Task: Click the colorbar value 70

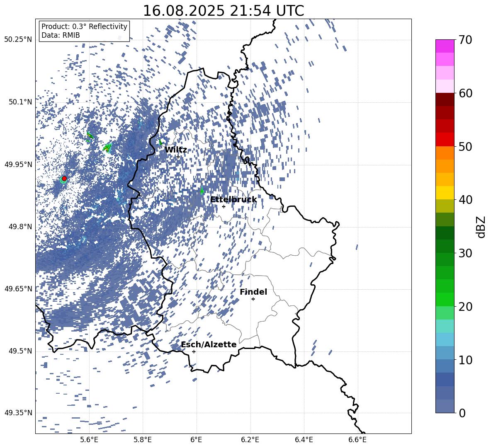Action: [465, 40]
